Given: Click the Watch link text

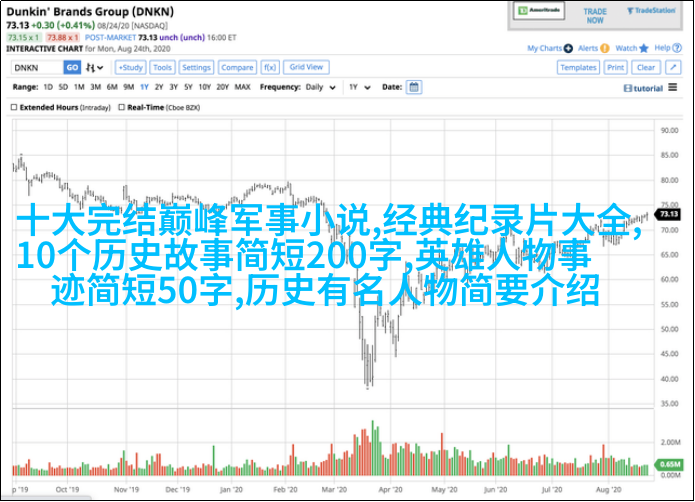Looking at the screenshot, I should click(626, 48).
